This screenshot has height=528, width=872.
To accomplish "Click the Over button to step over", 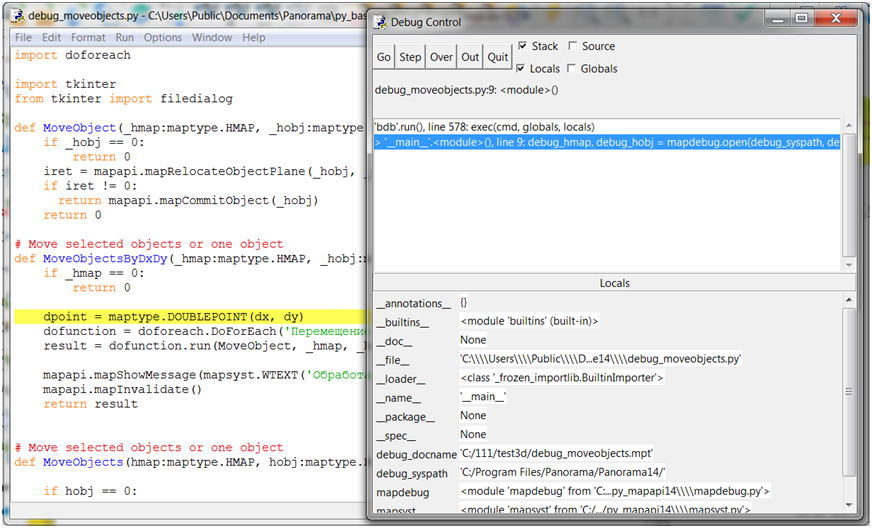I will coord(441,58).
